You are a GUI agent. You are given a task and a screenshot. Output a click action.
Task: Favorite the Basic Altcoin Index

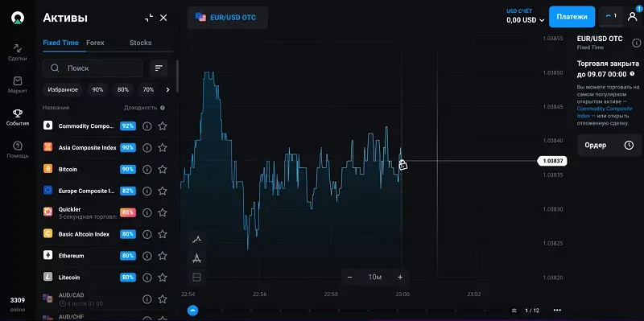pos(163,234)
